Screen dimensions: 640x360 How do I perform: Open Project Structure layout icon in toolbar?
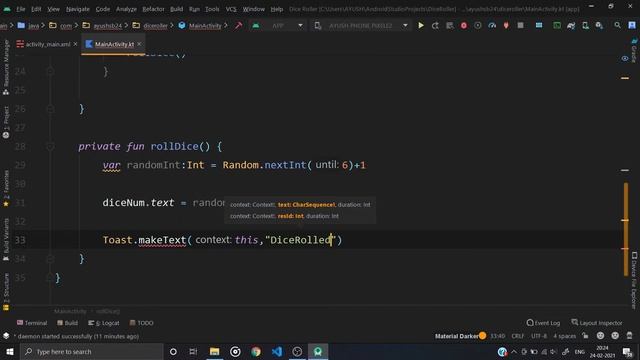click(539, 25)
